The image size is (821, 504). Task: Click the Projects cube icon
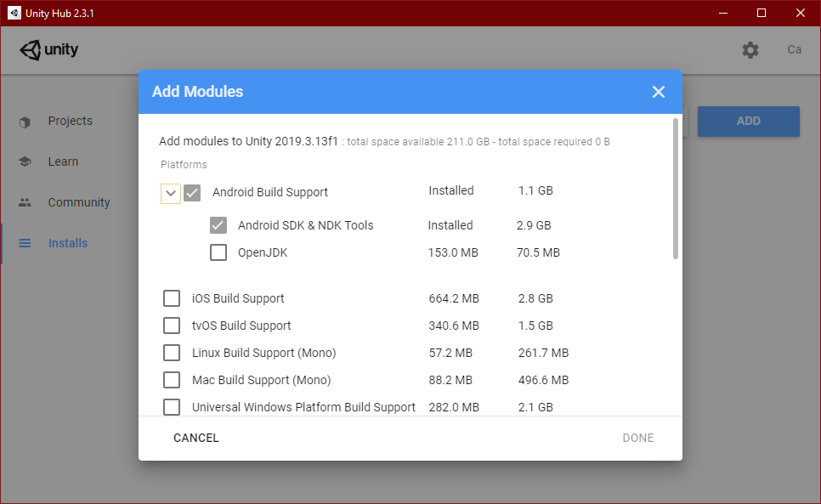[25, 122]
